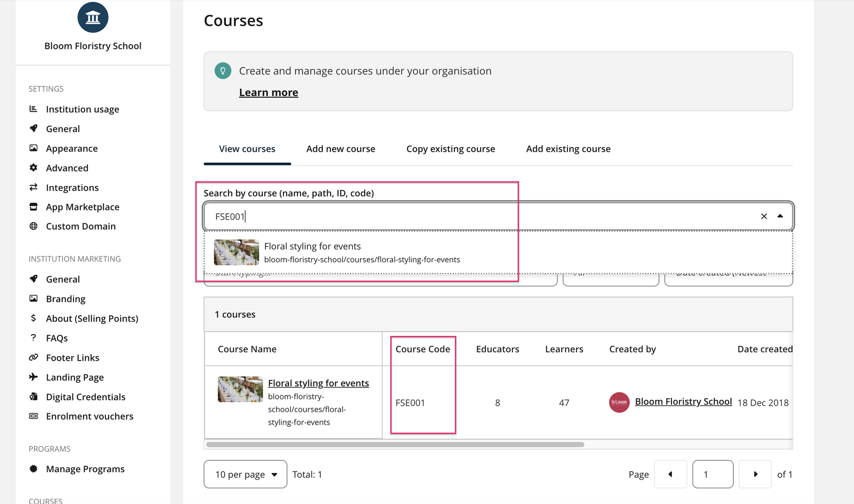This screenshot has width=854, height=504.
Task: Clear the course search field with X
Action: tap(764, 216)
